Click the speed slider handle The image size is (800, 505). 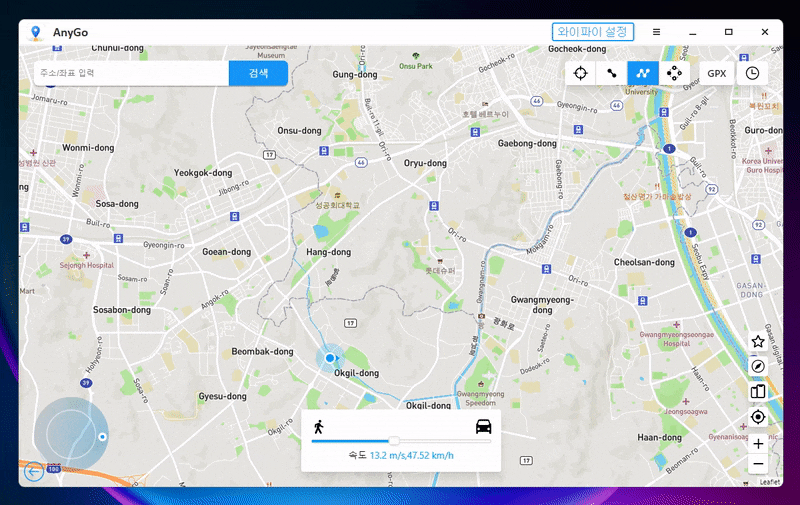click(x=393, y=441)
